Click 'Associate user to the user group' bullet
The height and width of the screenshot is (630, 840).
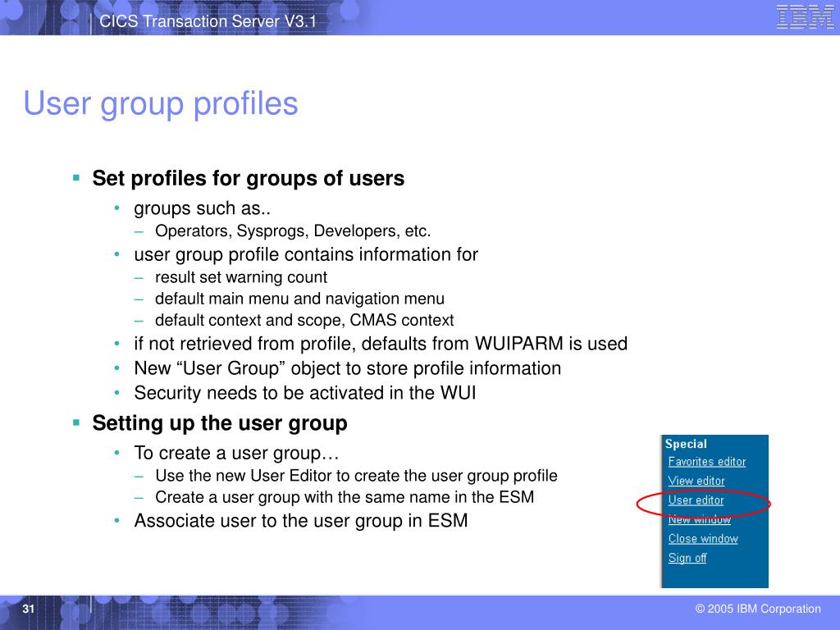(301, 521)
